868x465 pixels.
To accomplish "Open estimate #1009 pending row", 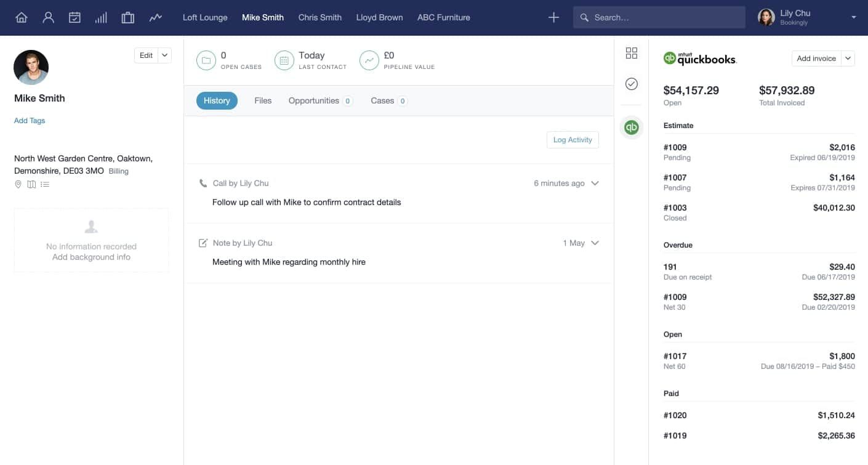I will [759, 152].
